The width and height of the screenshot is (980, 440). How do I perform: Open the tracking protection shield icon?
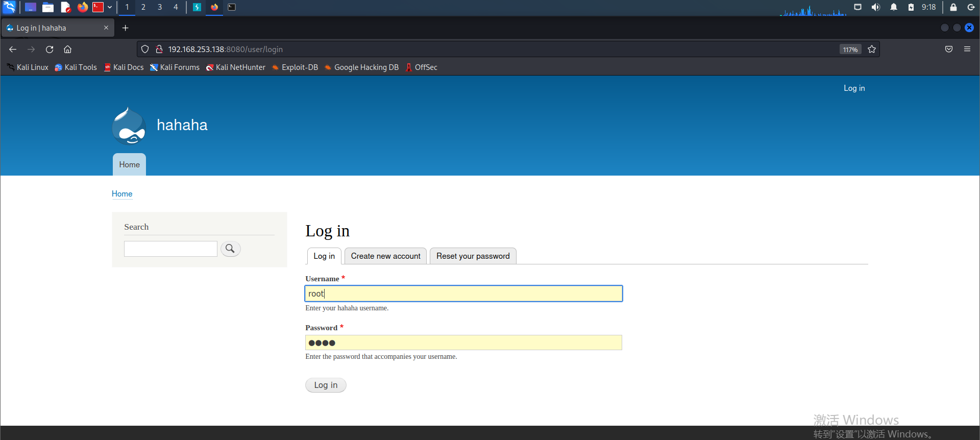click(145, 49)
